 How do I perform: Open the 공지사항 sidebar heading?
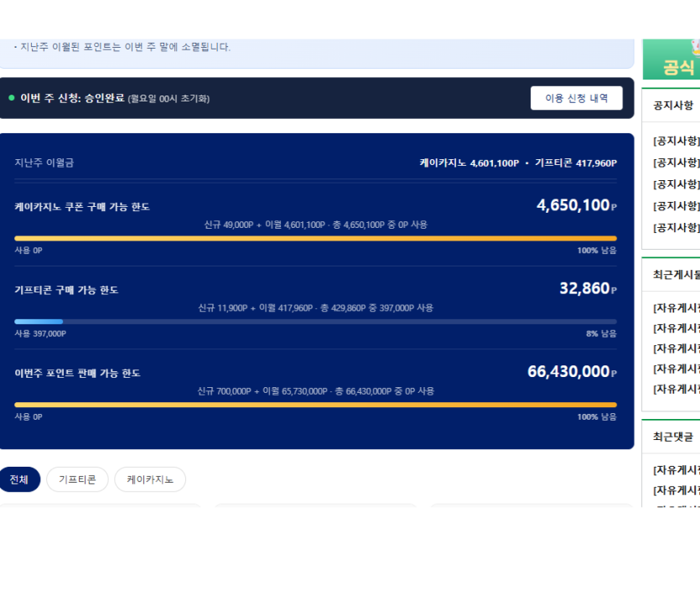coord(673,106)
